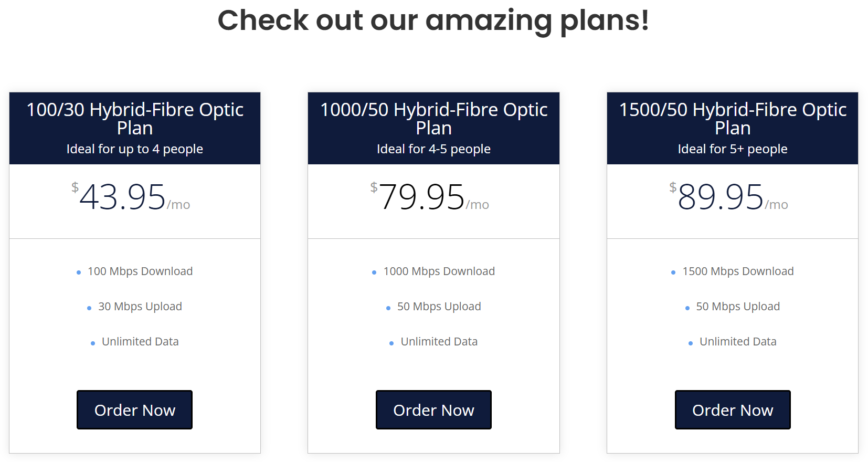868x462 pixels.
Task: Order the 100/30 Hybrid-Fibre plan
Action: coord(134,410)
